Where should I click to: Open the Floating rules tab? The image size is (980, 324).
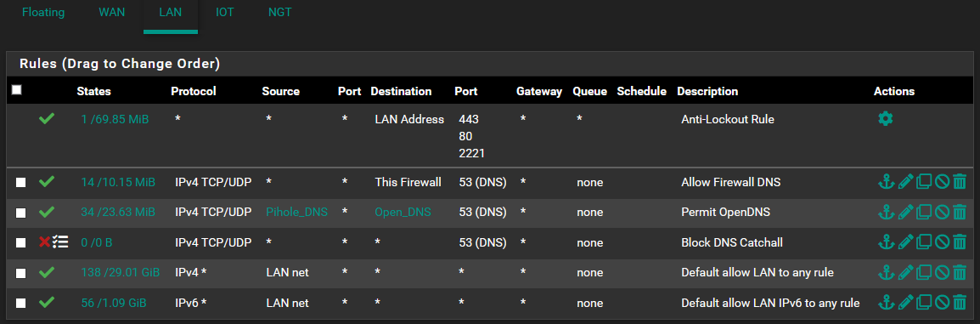point(43,13)
